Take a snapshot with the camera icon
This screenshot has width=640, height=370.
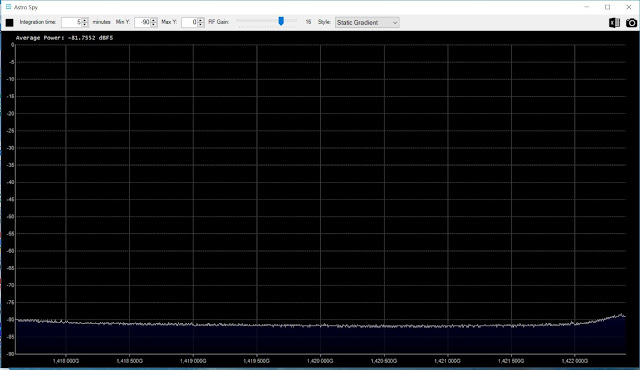[x=631, y=23]
